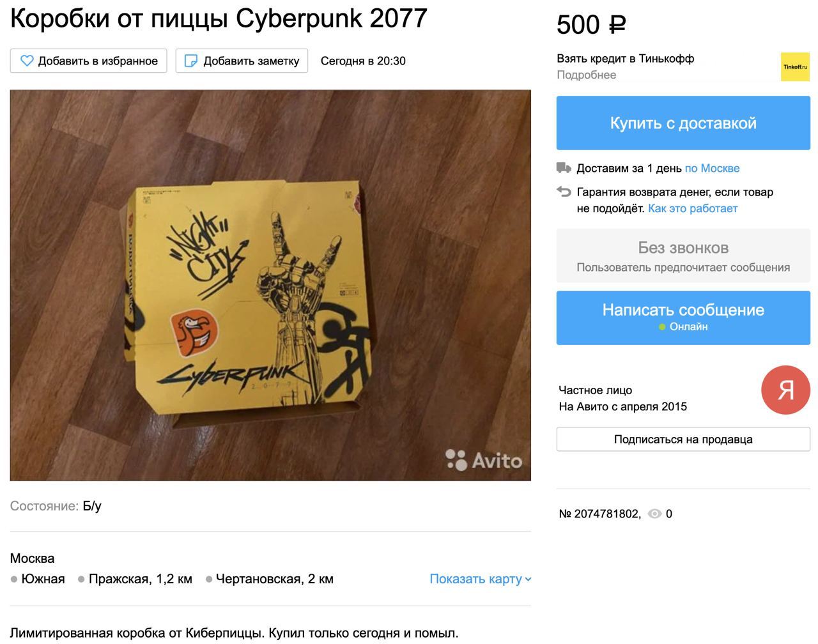The width and height of the screenshot is (818, 644).
Task: Click the chevron next to Показать карту
Action: click(x=528, y=579)
